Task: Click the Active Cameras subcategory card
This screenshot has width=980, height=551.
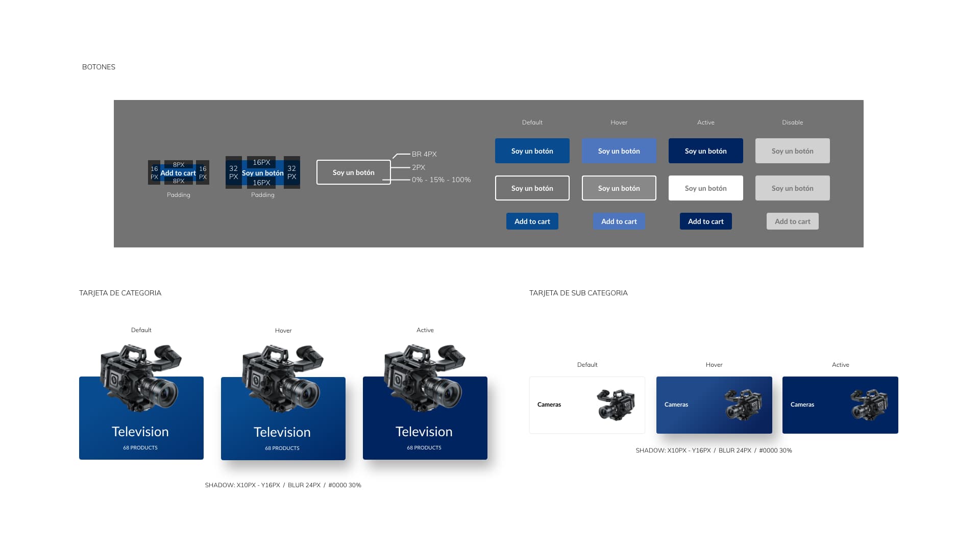Action: coord(840,405)
